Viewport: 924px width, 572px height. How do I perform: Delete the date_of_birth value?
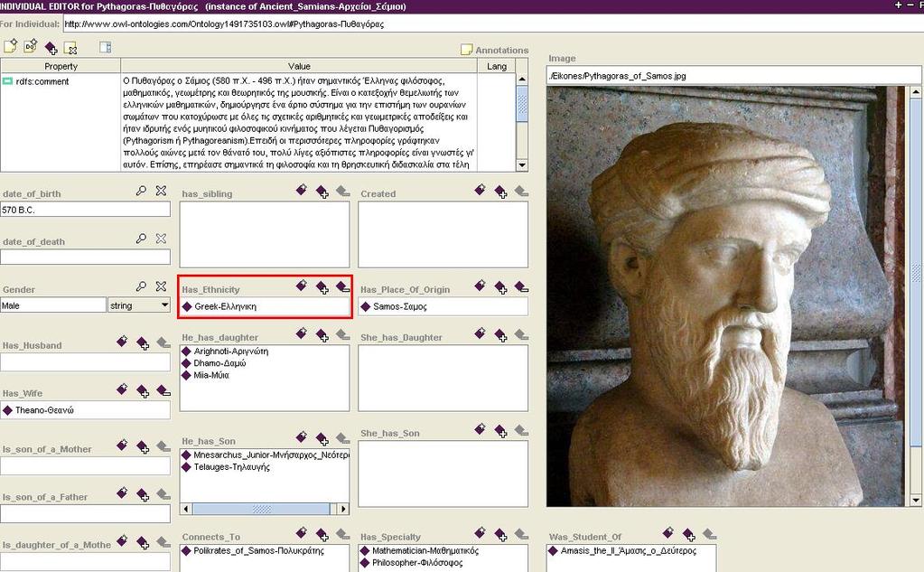[161, 191]
